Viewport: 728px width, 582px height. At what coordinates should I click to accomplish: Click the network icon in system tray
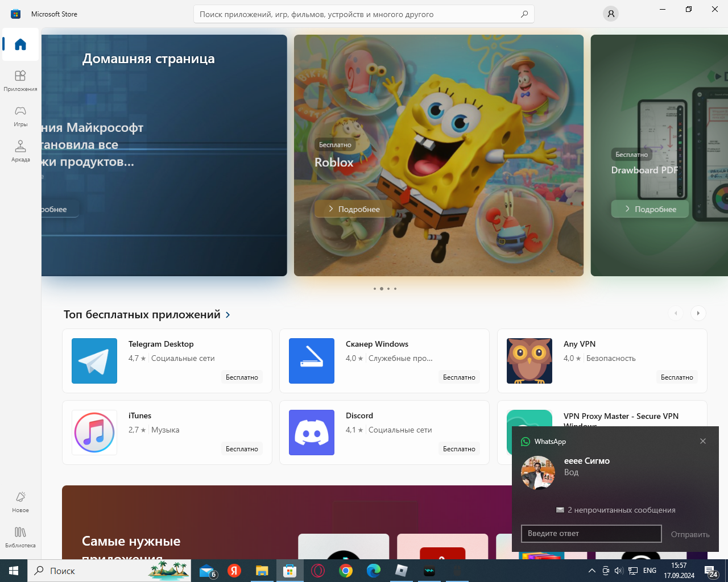pyautogui.click(x=633, y=571)
